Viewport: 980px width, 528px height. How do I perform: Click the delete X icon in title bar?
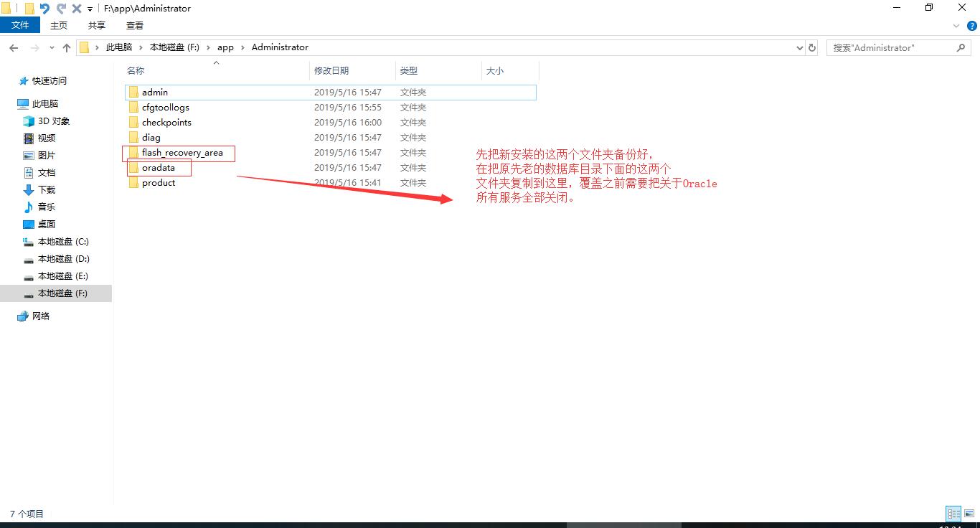tap(76, 9)
